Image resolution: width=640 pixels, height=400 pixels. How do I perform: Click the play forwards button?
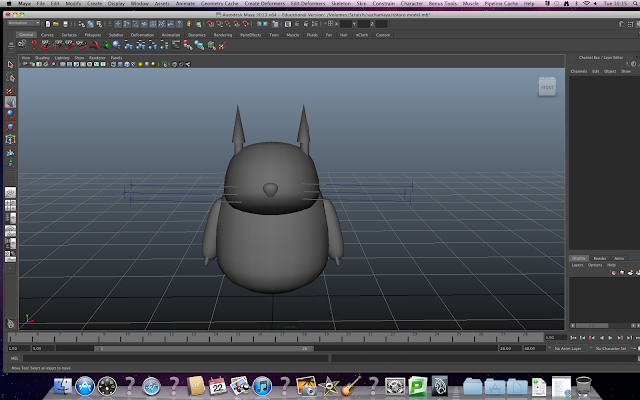point(610,338)
